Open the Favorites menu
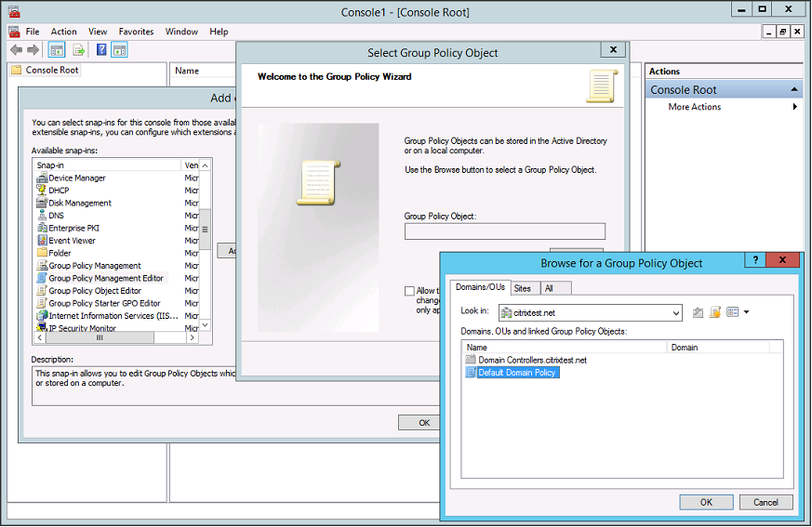812x527 pixels. [x=136, y=32]
